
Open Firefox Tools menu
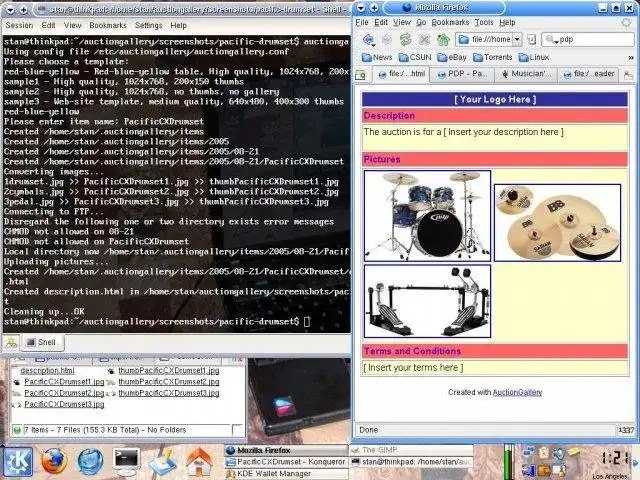pyautogui.click(x=484, y=22)
